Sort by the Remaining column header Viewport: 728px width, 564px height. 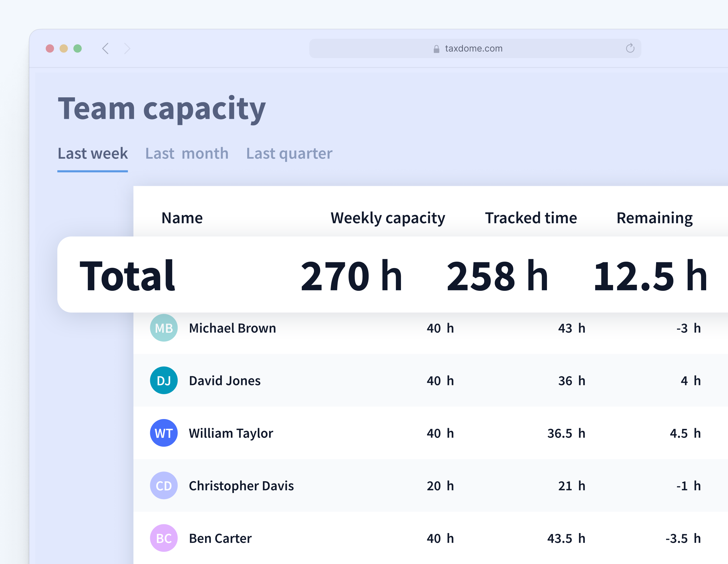[x=654, y=217]
